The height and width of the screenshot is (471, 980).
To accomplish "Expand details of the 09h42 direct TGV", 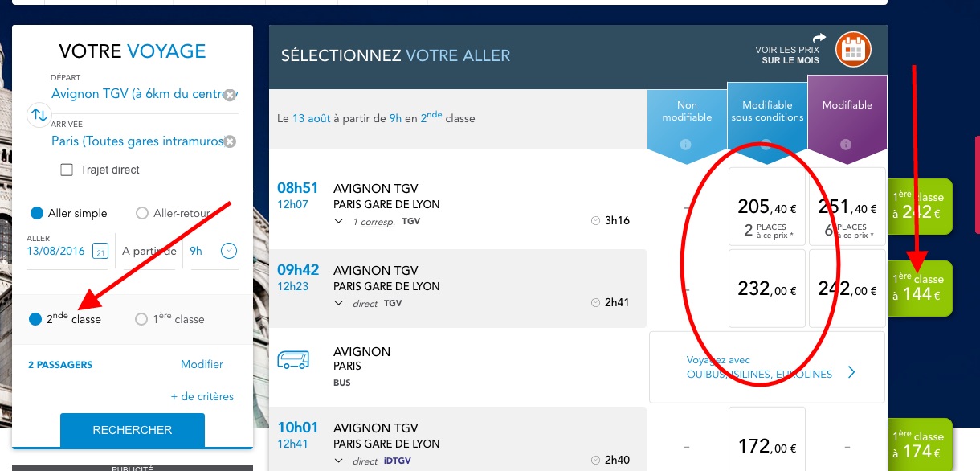I will pos(337,303).
